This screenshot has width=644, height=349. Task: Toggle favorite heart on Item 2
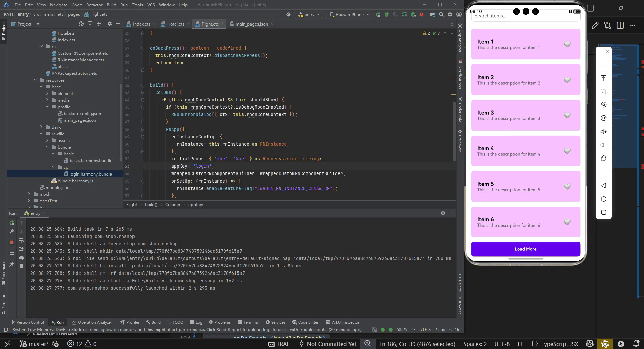(567, 80)
